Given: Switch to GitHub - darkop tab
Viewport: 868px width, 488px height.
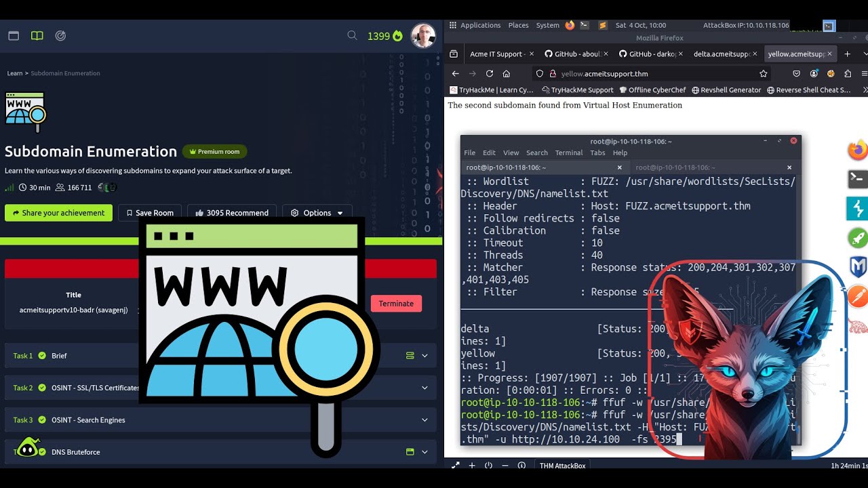Looking at the screenshot, I should click(x=651, y=54).
